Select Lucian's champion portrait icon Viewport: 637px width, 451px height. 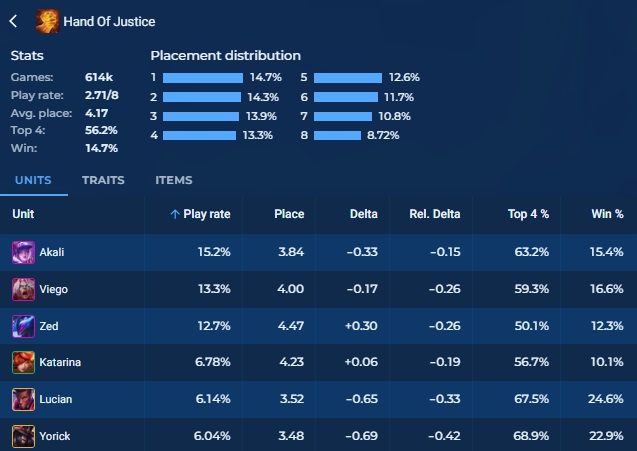[23, 399]
